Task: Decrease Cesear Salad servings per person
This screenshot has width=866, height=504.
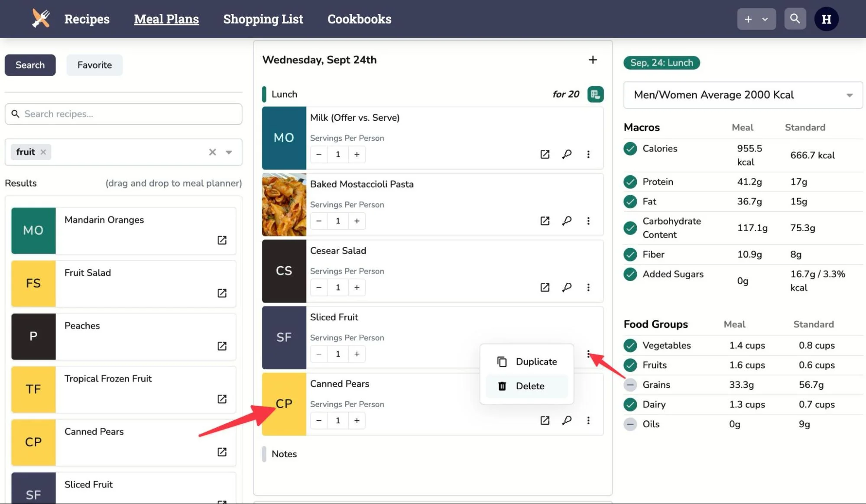Action: click(x=319, y=288)
